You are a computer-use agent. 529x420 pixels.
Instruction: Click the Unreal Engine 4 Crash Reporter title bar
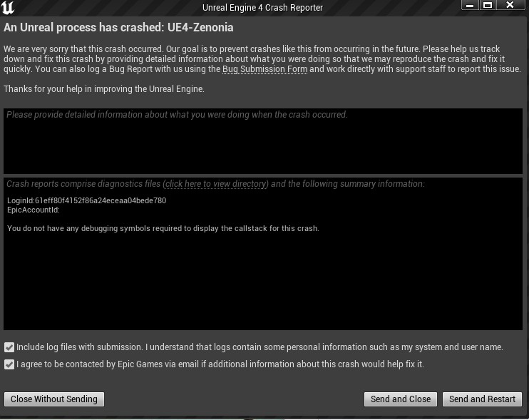[262, 7]
